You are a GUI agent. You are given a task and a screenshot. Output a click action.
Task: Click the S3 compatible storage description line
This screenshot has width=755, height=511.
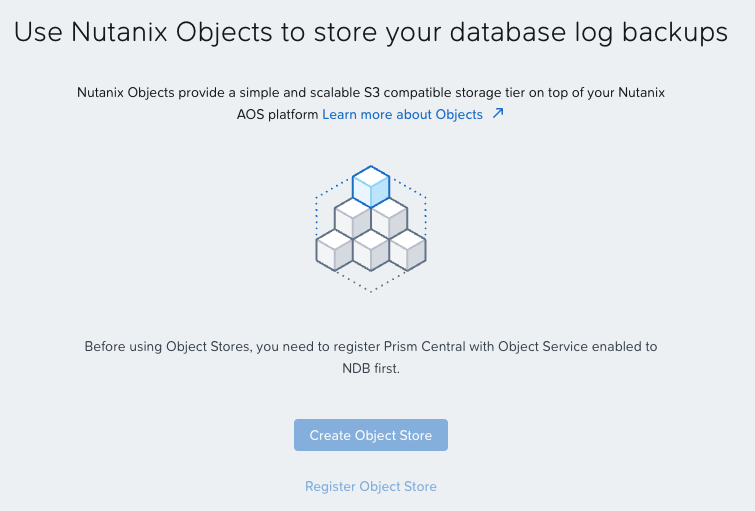tap(371, 92)
